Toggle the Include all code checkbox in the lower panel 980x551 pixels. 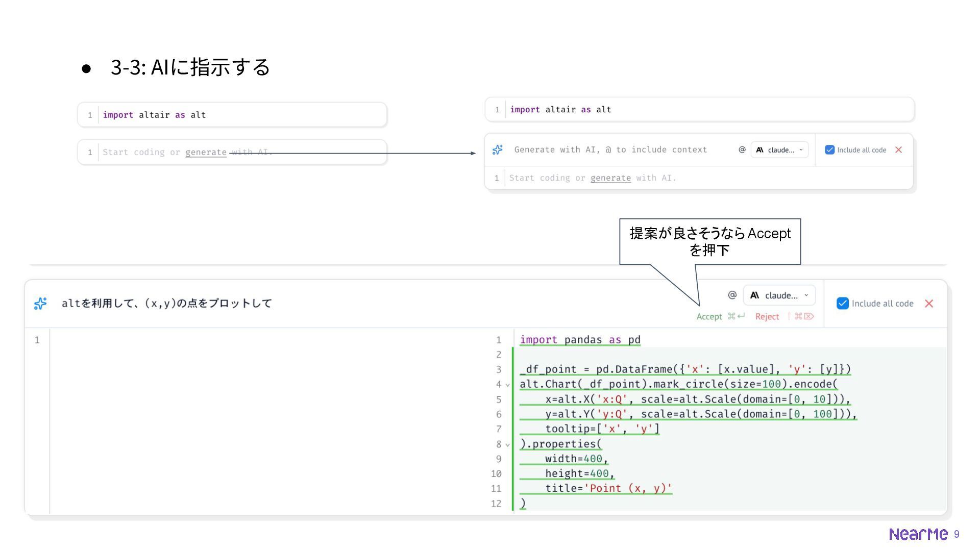pos(842,304)
